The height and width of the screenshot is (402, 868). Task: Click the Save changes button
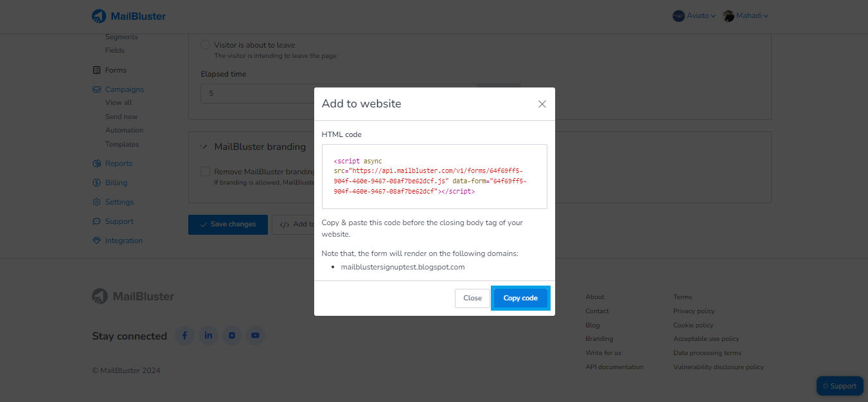228,224
